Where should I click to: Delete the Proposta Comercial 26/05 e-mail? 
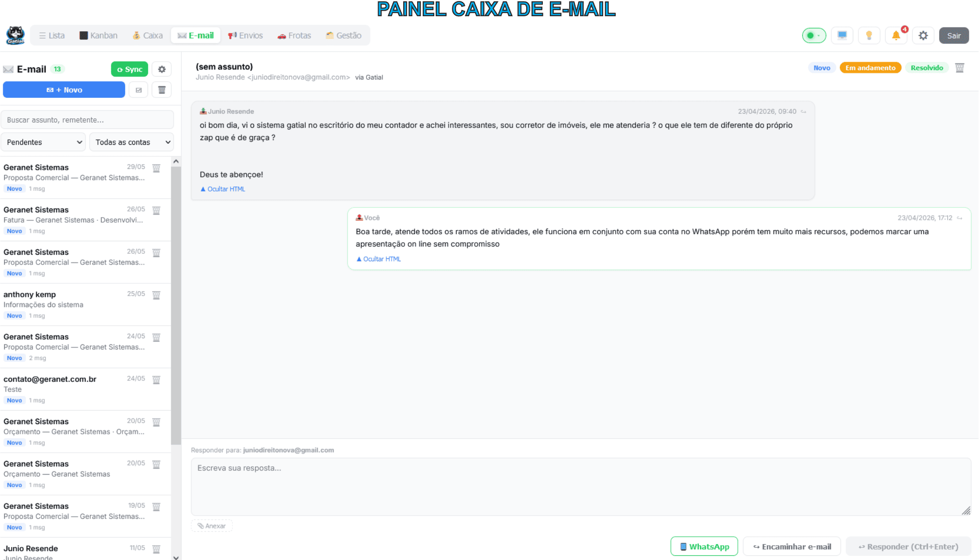(x=156, y=252)
